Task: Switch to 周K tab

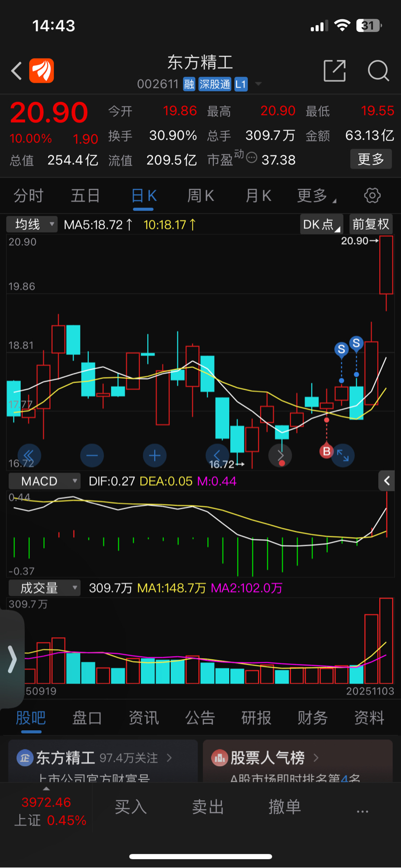Action: pos(200,196)
